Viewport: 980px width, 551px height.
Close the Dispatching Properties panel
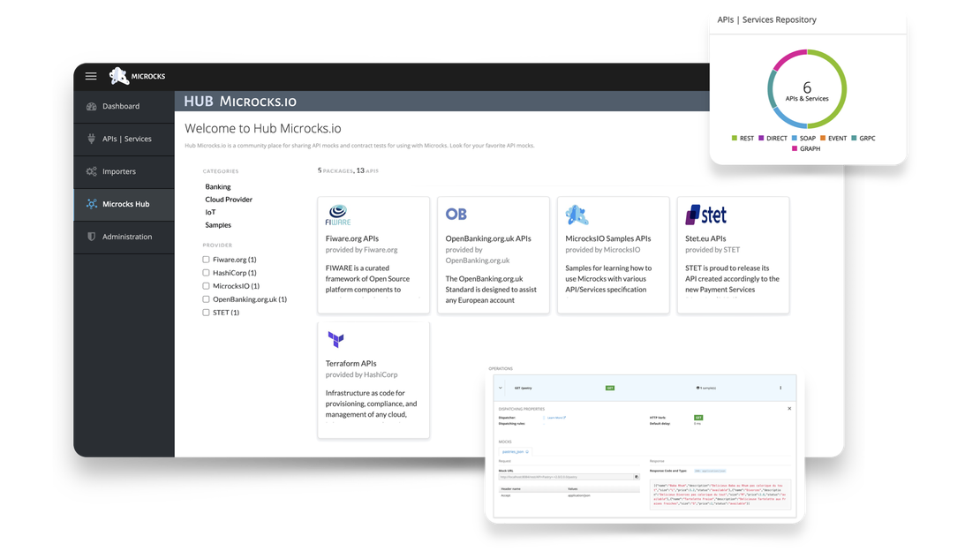pyautogui.click(x=789, y=408)
